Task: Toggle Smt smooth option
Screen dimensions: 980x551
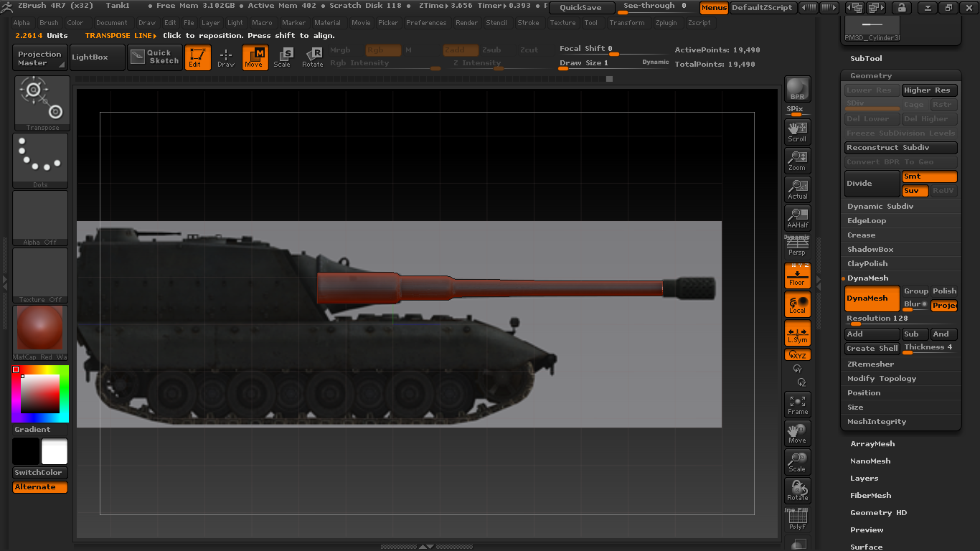Action: 930,176
